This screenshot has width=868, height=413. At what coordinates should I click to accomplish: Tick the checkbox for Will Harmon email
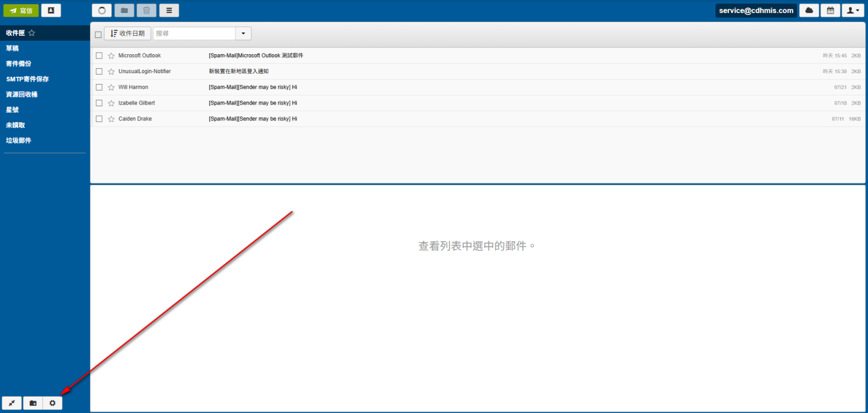point(99,87)
